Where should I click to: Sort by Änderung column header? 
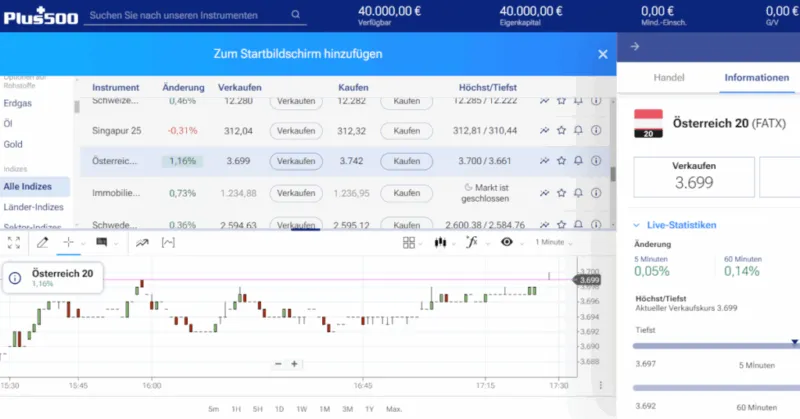tap(183, 87)
